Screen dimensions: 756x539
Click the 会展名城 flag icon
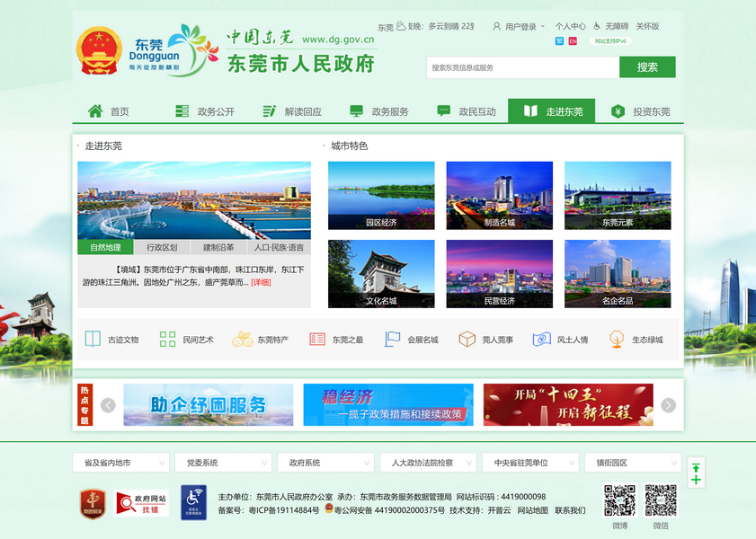point(393,340)
